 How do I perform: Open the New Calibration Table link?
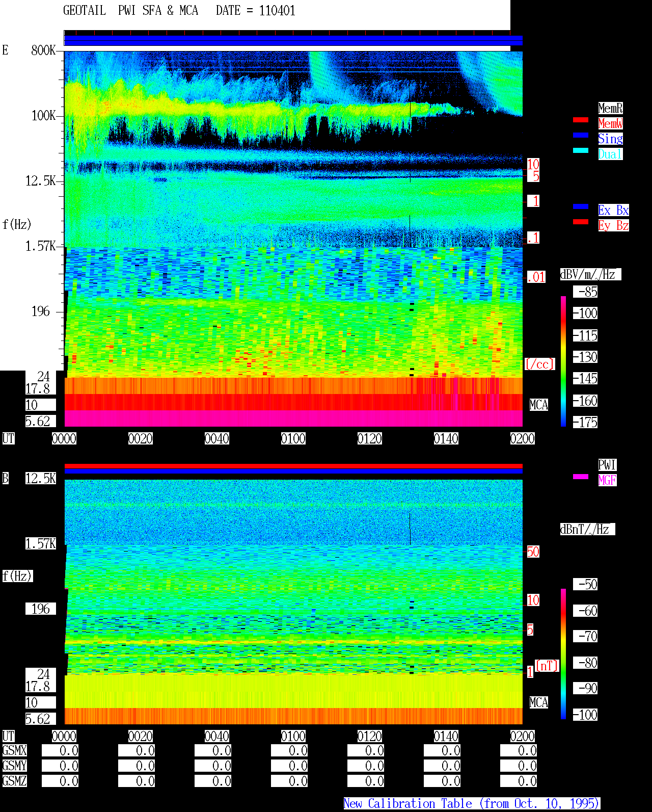click(x=472, y=803)
